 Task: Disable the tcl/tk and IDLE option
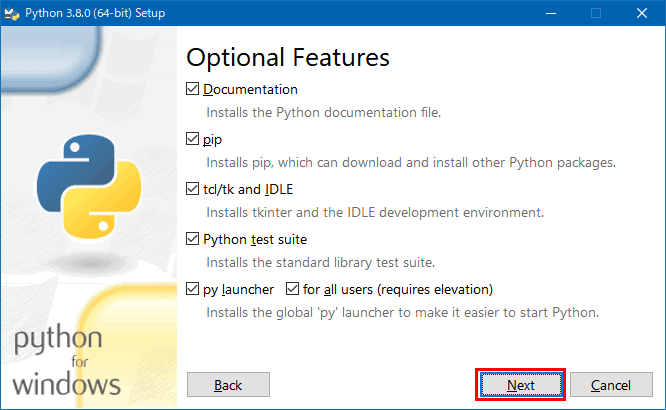(192, 189)
